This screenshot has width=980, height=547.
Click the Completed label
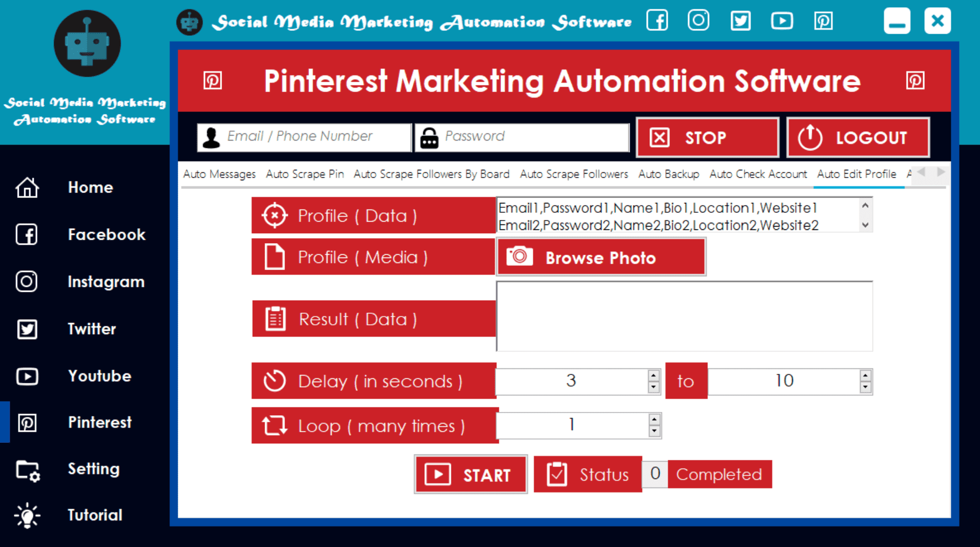coord(720,474)
